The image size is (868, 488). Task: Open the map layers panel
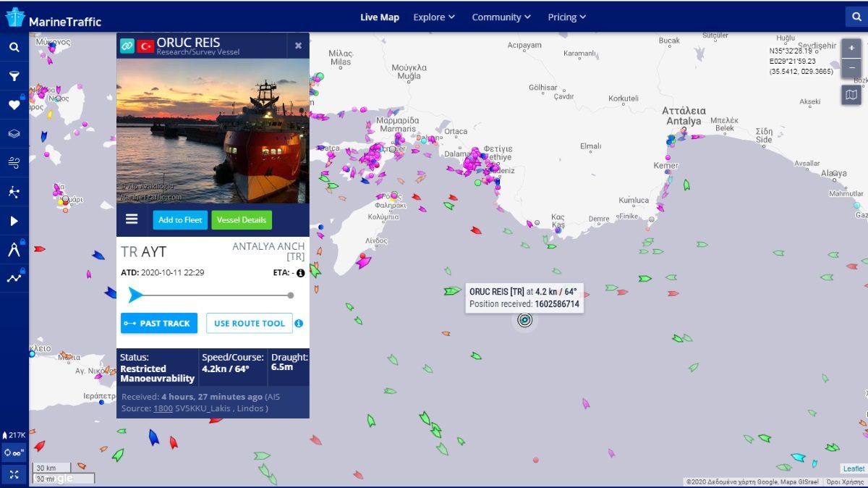(x=14, y=134)
